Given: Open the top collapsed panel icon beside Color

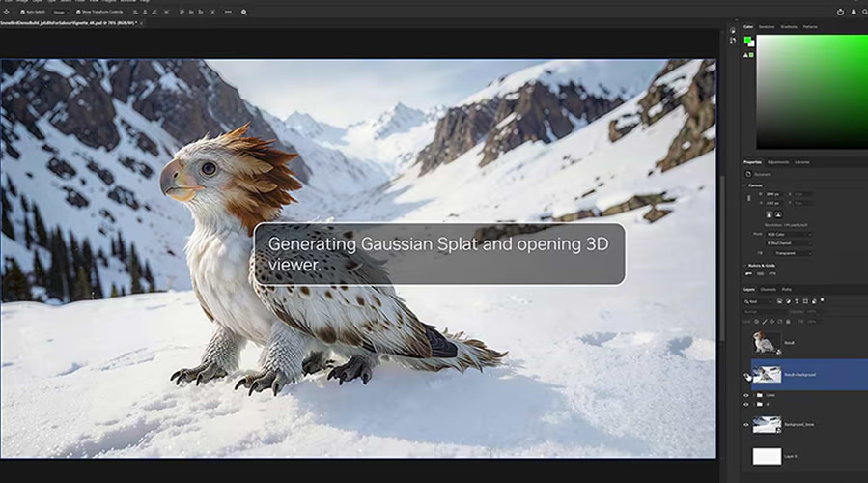Looking at the screenshot, I should (733, 31).
